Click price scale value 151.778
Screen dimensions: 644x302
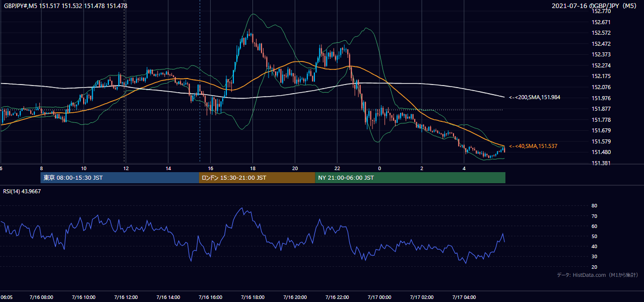[x=601, y=120]
